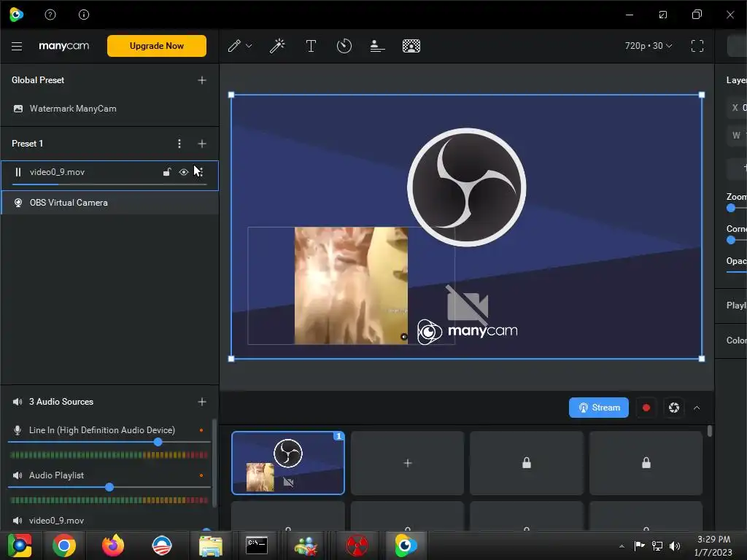747x560 pixels.
Task: Mute the Audio Playlist speaker
Action: 18,475
